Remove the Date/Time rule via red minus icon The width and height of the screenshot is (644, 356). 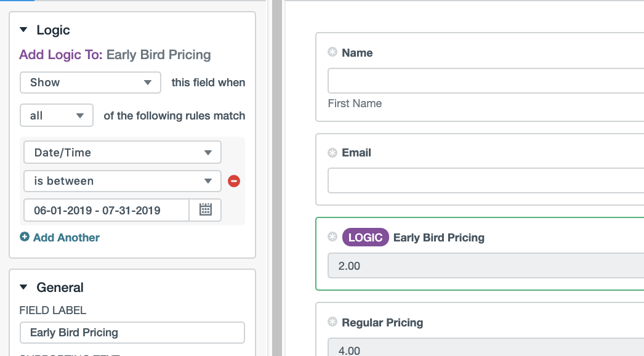tap(234, 180)
